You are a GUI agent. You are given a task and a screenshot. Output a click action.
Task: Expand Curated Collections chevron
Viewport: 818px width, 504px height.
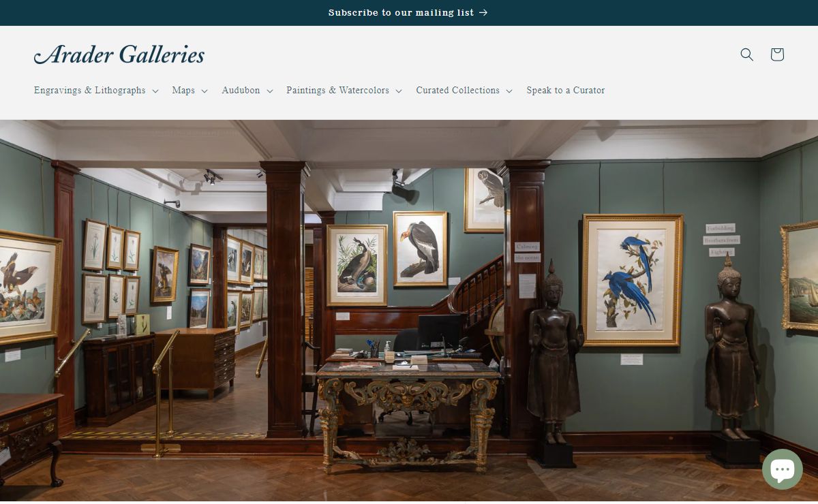[509, 91]
